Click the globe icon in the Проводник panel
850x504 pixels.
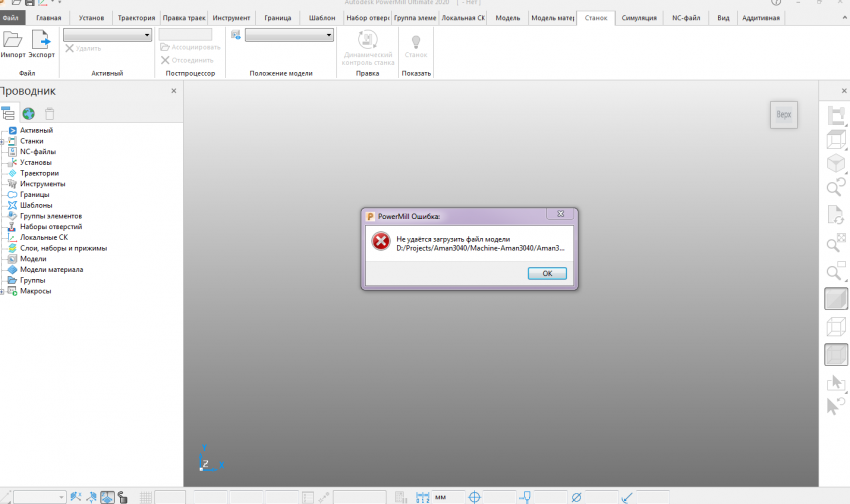point(29,114)
